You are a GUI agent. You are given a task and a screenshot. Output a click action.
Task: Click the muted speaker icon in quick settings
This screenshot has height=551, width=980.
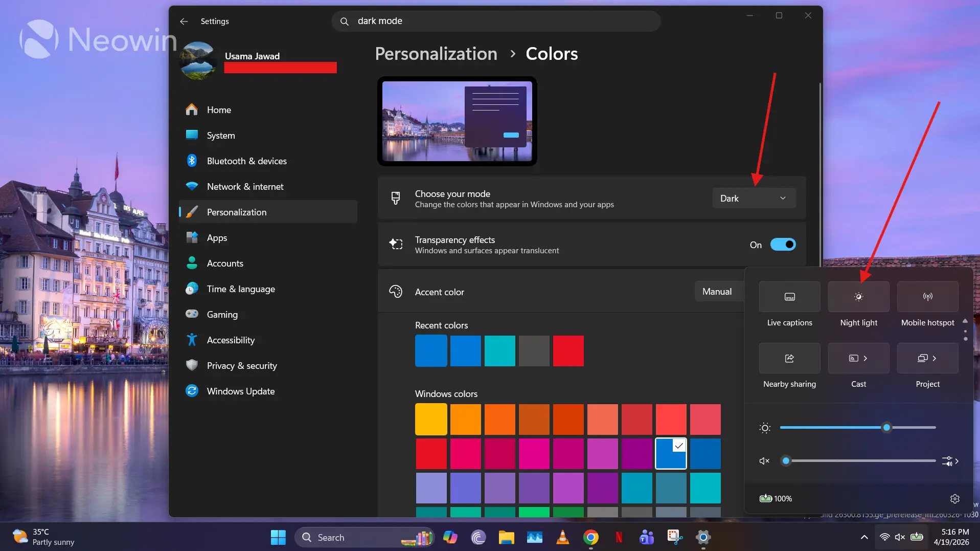pos(764,461)
